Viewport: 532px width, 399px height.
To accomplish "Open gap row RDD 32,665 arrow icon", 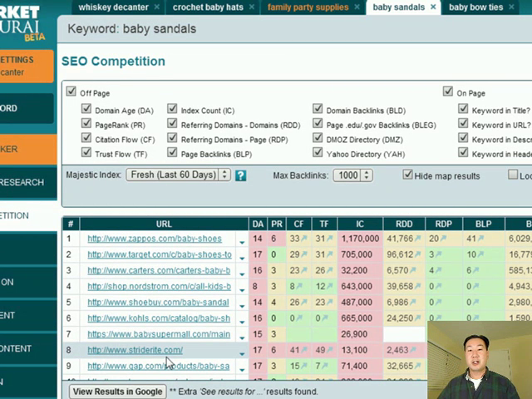I will [417, 366].
